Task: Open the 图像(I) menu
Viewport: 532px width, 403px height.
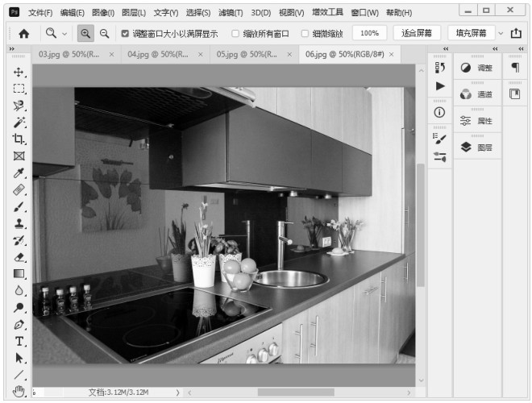Action: click(x=103, y=13)
